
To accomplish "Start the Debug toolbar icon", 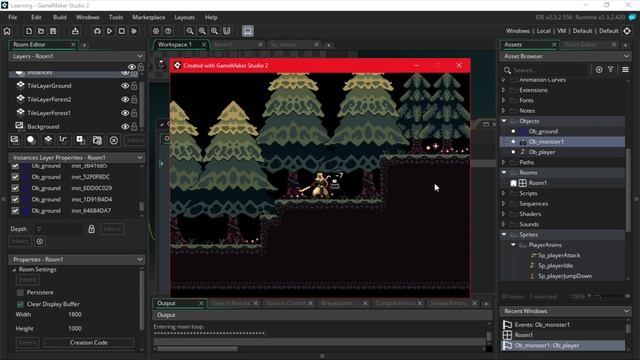I will pos(97,31).
